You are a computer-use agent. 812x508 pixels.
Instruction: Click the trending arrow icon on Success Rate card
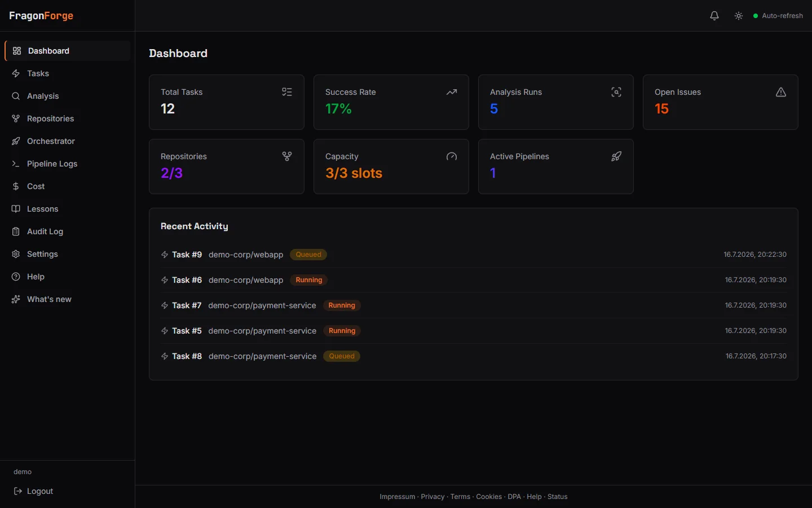452,92
